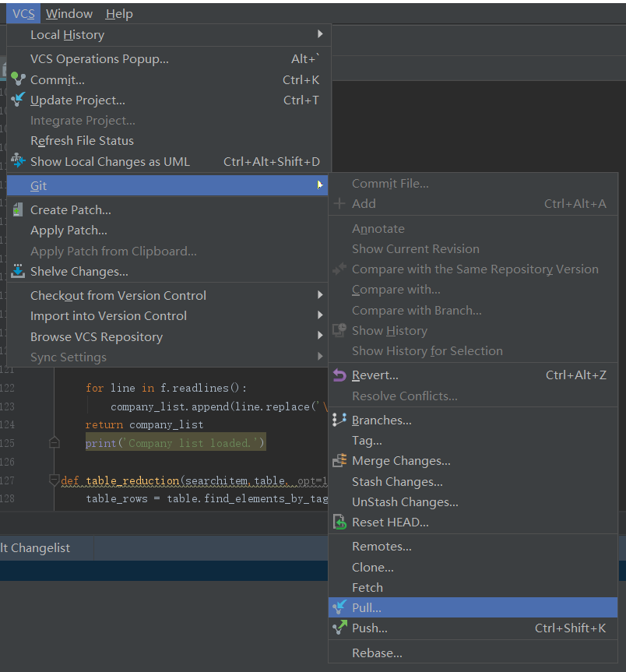Click the company_list.append code line

point(219,406)
